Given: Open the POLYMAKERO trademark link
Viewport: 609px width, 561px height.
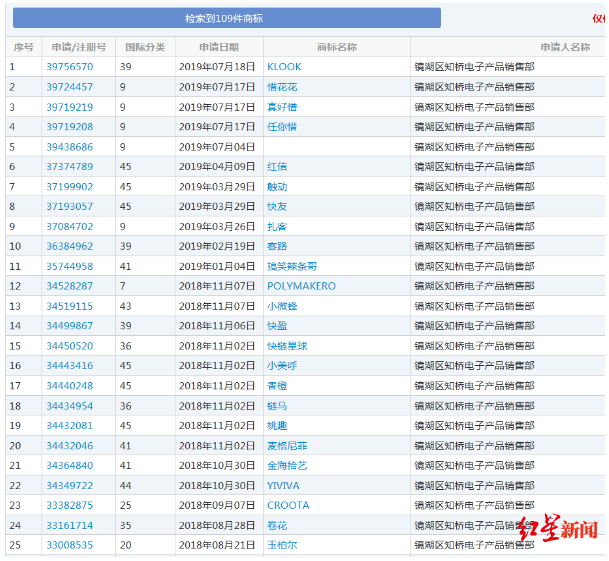Looking at the screenshot, I should 301,286.
